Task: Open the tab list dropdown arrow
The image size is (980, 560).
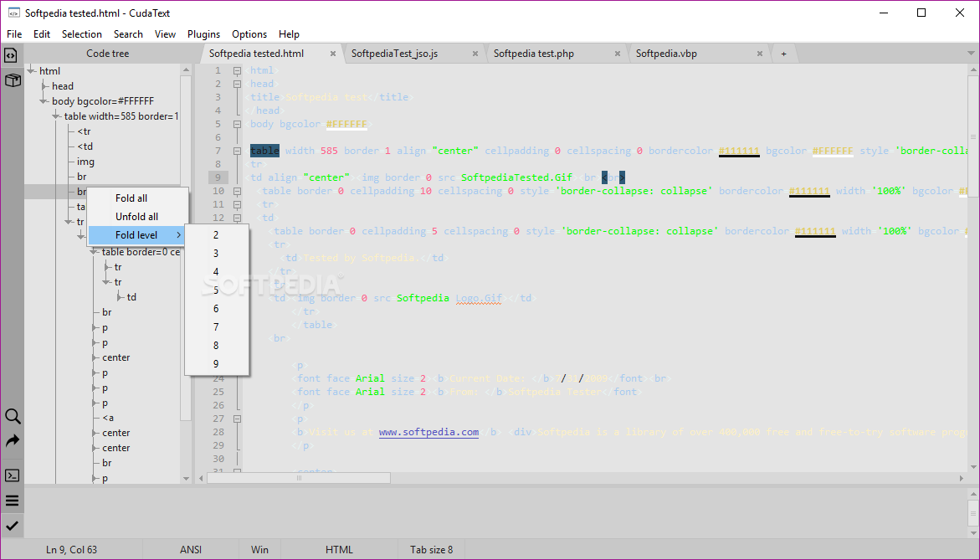Action: pyautogui.click(x=972, y=54)
